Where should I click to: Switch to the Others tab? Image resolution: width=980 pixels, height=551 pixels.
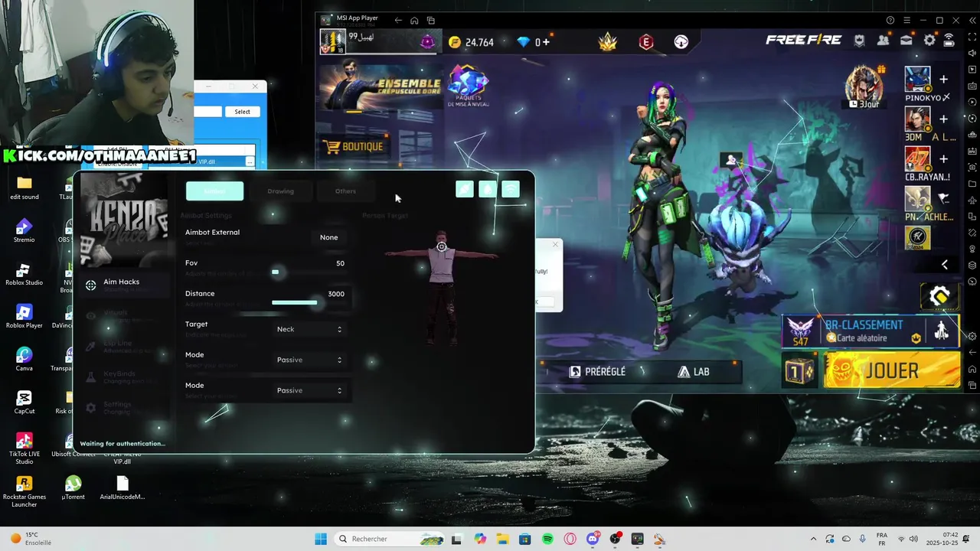pyautogui.click(x=345, y=191)
